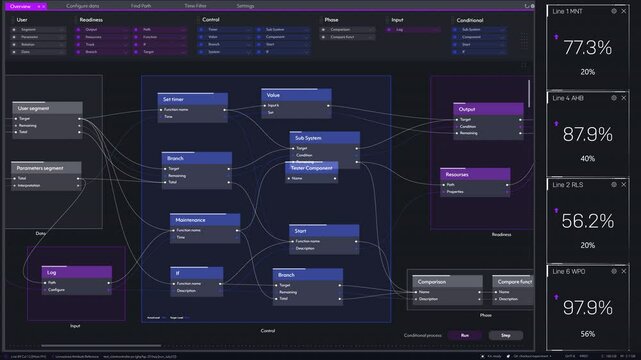
Task: Open settings gear of Line 6 WPO panel
Action: (614, 271)
